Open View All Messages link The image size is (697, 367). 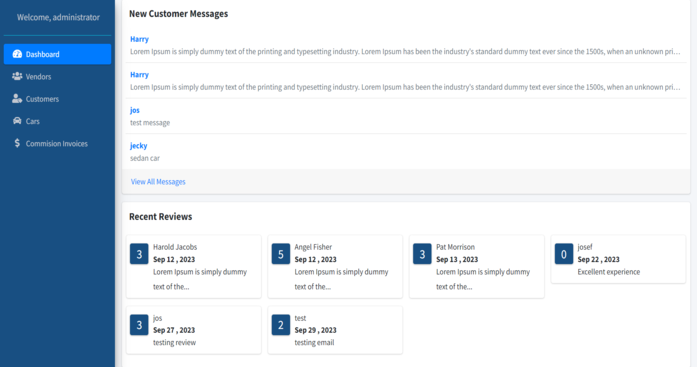point(158,182)
